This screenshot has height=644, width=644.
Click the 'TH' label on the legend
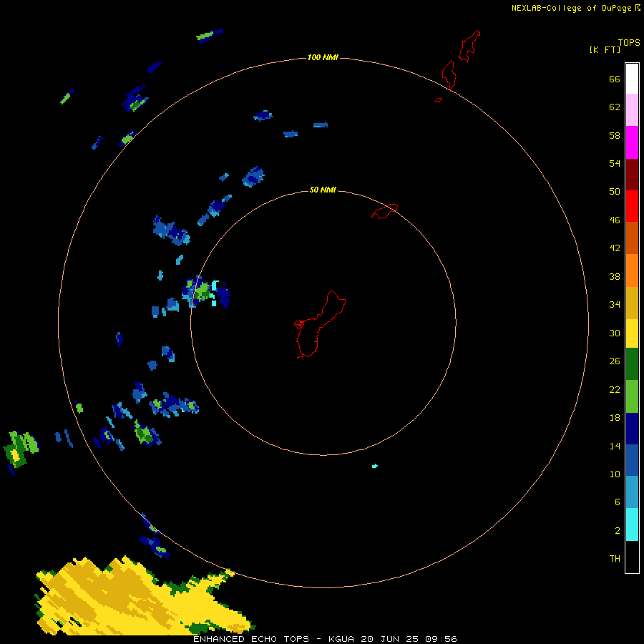[x=615, y=558]
